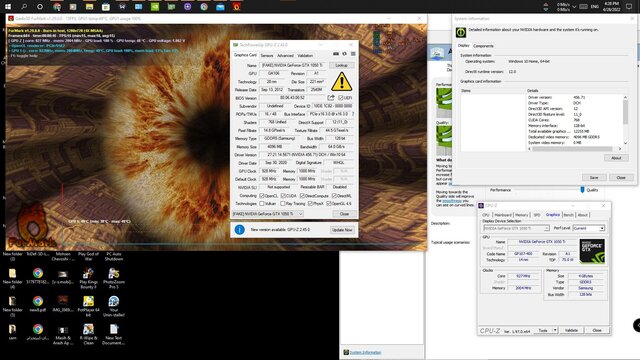Click Update Now in GPU-Z

(342, 230)
